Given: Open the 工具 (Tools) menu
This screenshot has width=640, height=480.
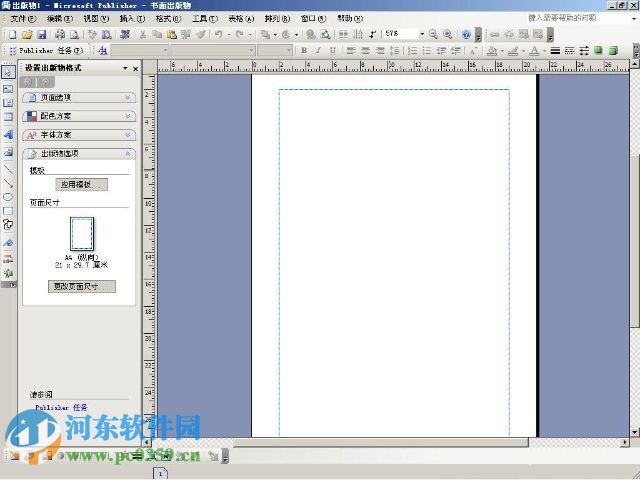Looking at the screenshot, I should [205, 19].
